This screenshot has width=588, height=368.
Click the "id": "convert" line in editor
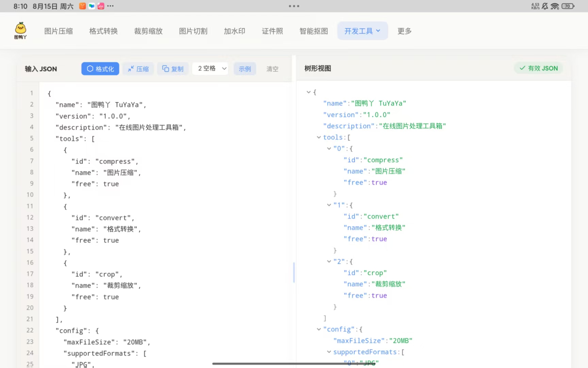103,218
